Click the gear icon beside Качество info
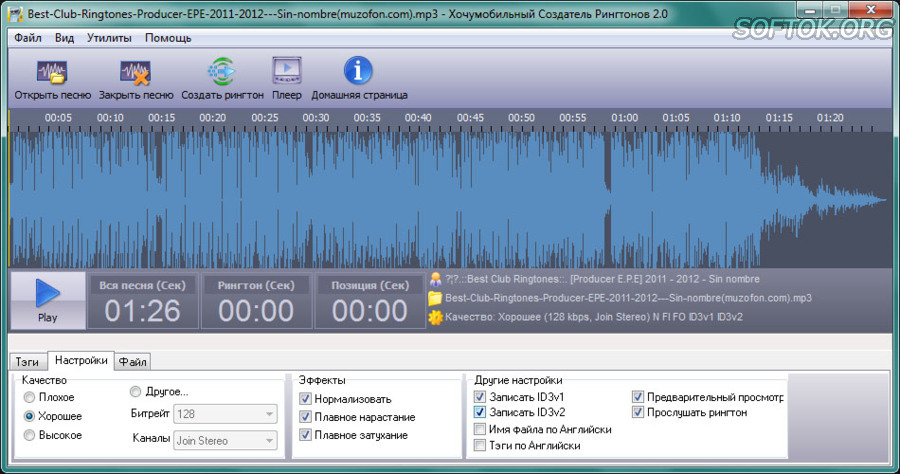The width and height of the screenshot is (900, 474). click(x=436, y=317)
